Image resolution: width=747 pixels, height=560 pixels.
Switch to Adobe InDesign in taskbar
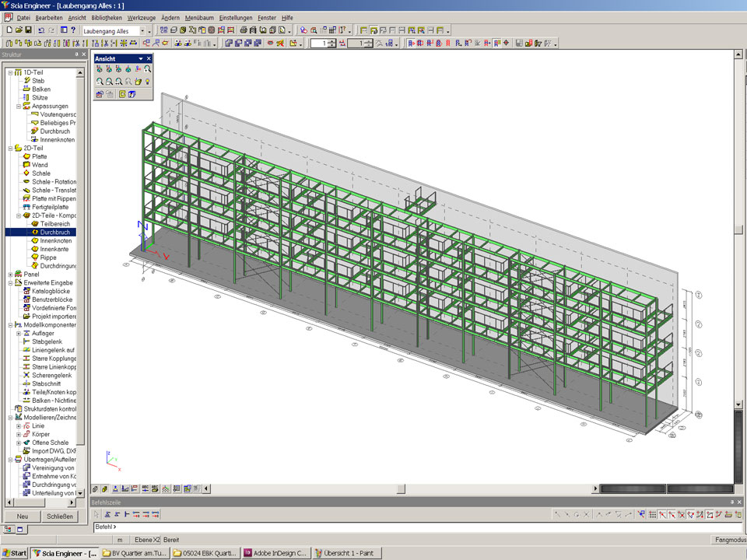(275, 553)
